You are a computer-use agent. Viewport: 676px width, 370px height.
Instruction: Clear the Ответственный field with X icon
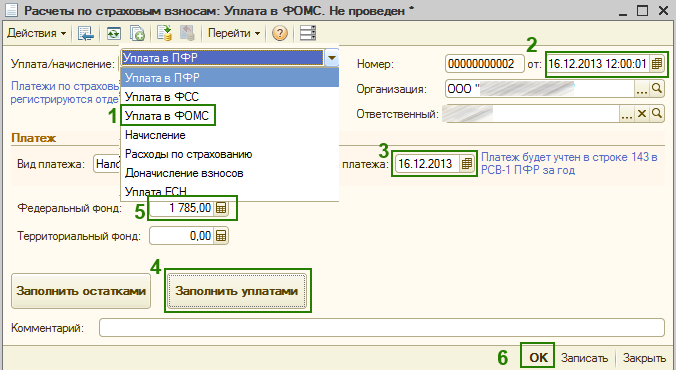tap(642, 114)
